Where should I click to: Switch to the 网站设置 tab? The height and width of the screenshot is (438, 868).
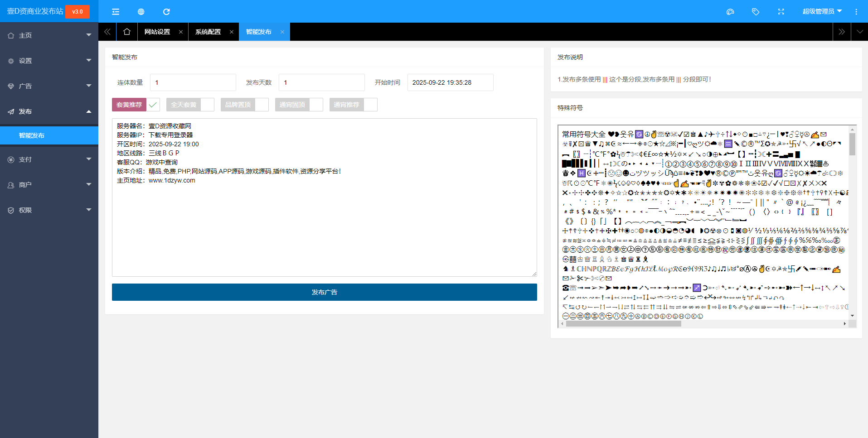pos(157,32)
